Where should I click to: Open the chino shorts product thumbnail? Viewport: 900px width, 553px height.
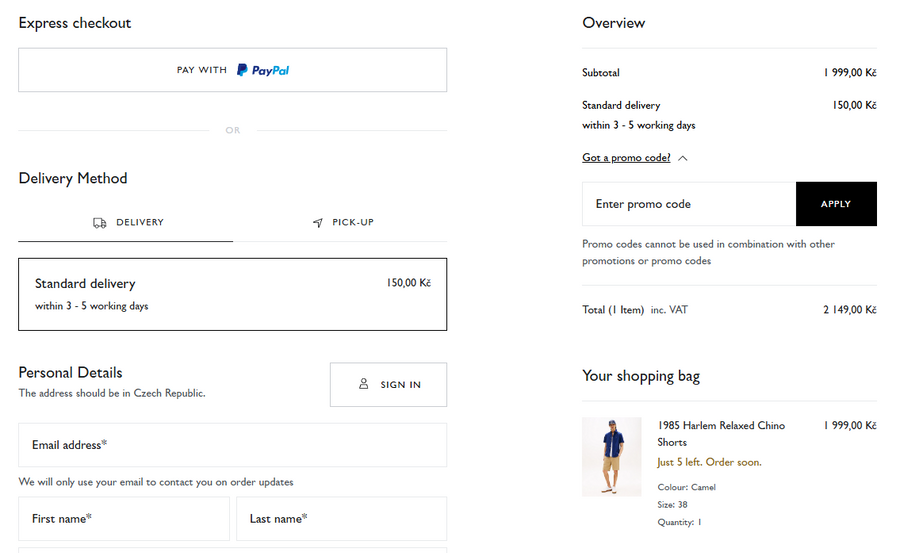tap(612, 457)
